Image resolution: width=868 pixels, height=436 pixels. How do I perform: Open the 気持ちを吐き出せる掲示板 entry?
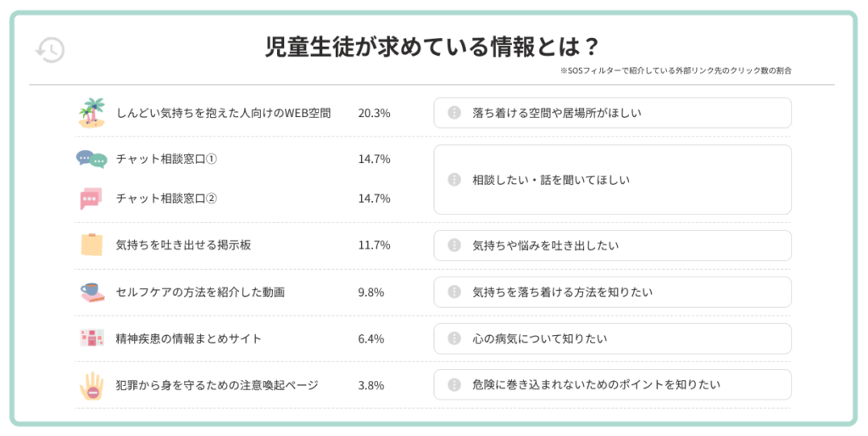[183, 245]
